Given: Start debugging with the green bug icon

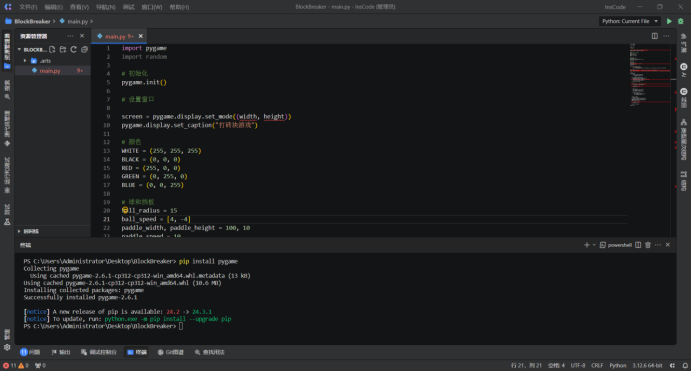Looking at the screenshot, I should pos(681,21).
